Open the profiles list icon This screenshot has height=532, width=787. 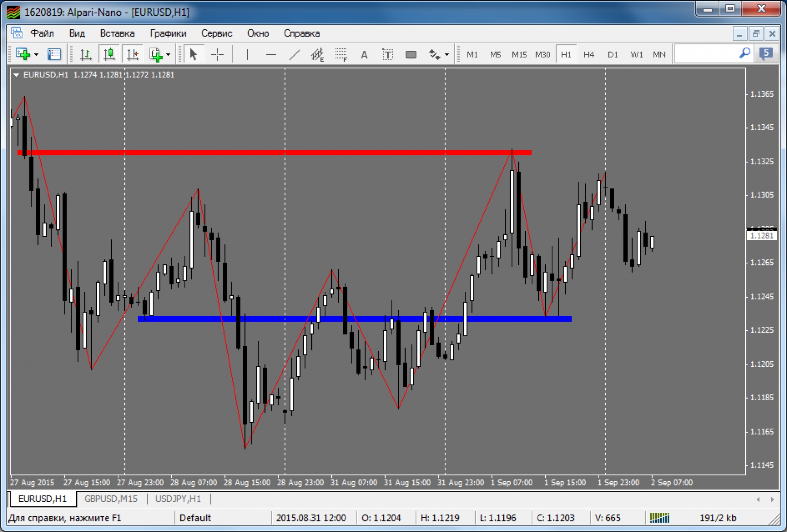point(54,54)
